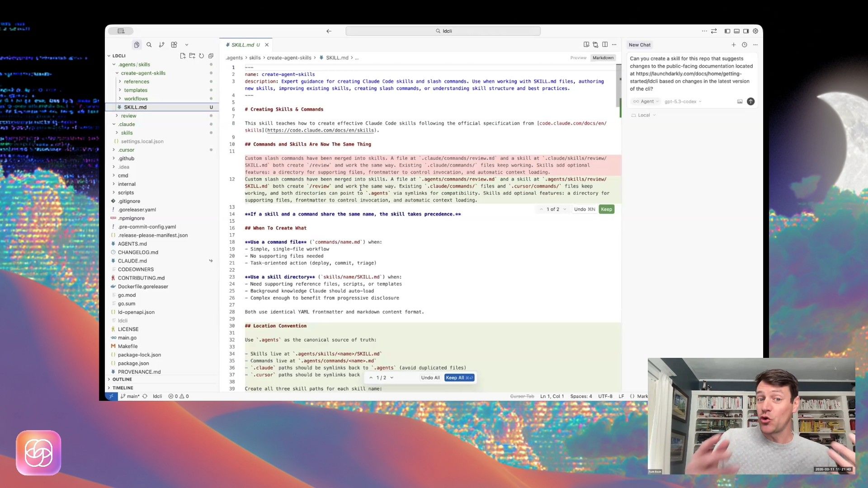Expand the .github folder
868x488 pixels.
(126, 159)
